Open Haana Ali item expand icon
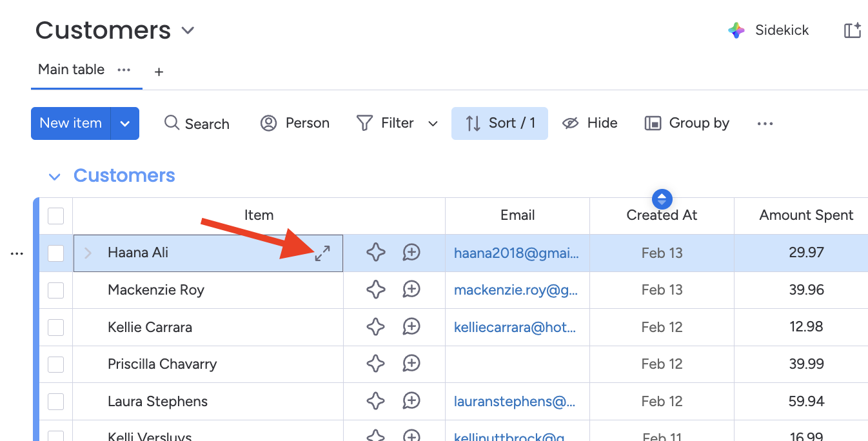 (x=322, y=253)
